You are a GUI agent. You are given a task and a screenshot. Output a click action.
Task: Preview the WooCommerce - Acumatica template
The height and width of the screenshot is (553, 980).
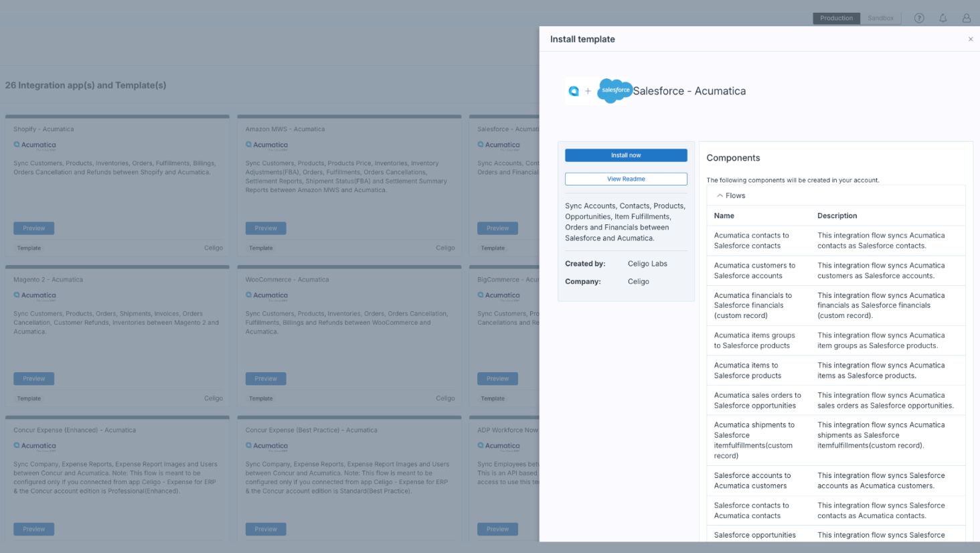[266, 379]
